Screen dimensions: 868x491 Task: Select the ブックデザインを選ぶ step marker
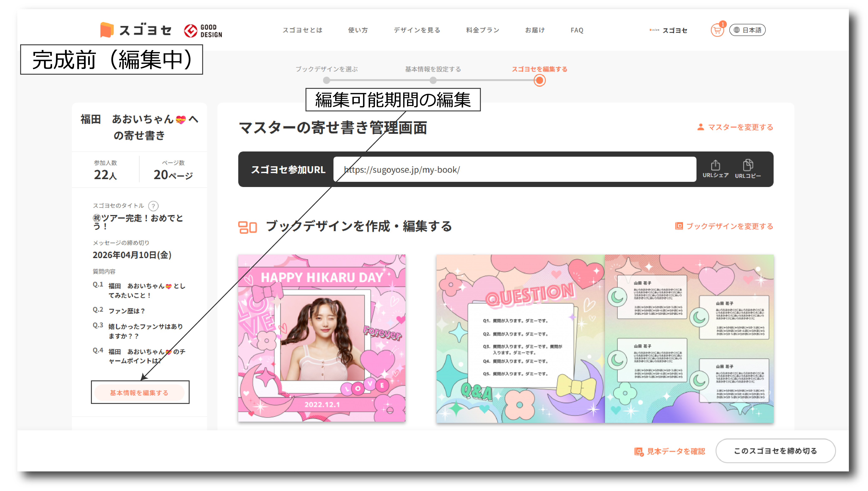coord(326,80)
